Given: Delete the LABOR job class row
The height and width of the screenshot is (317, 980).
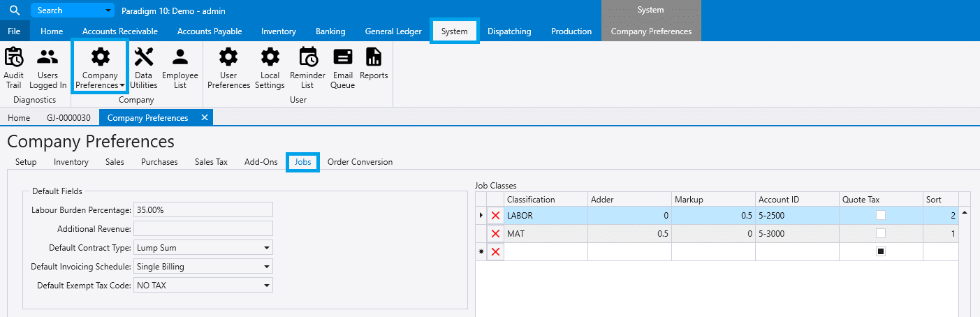Looking at the screenshot, I should 496,216.
